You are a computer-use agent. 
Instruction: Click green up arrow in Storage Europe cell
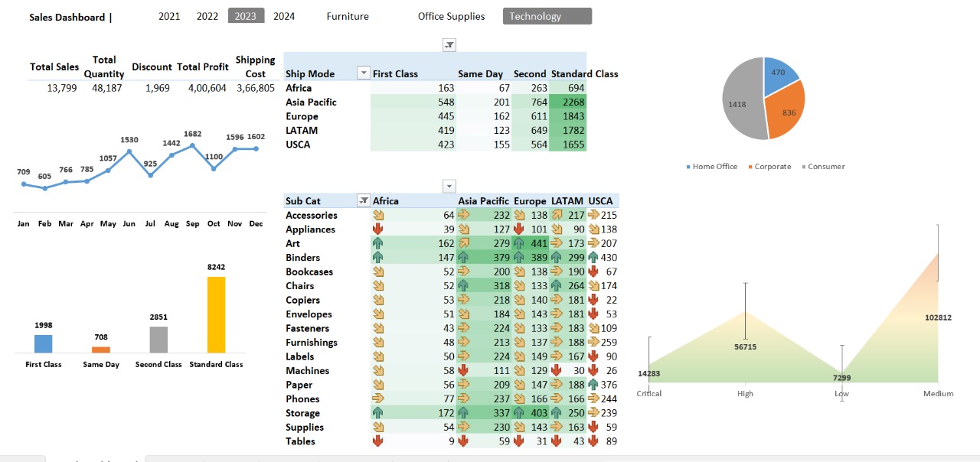point(519,413)
